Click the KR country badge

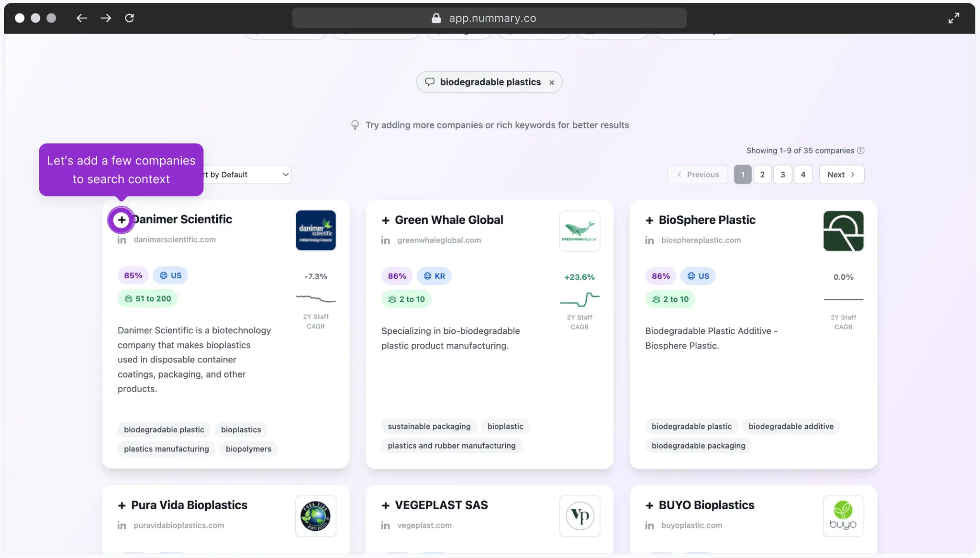pyautogui.click(x=434, y=276)
